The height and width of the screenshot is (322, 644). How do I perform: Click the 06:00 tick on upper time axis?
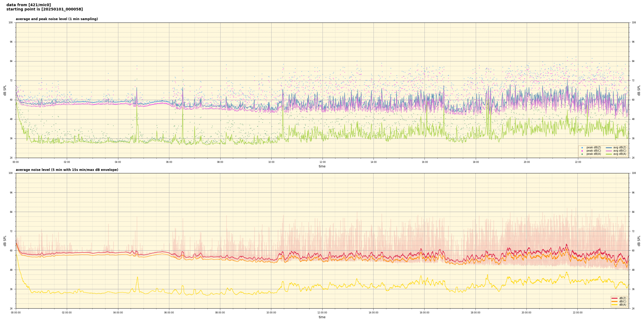169,162
